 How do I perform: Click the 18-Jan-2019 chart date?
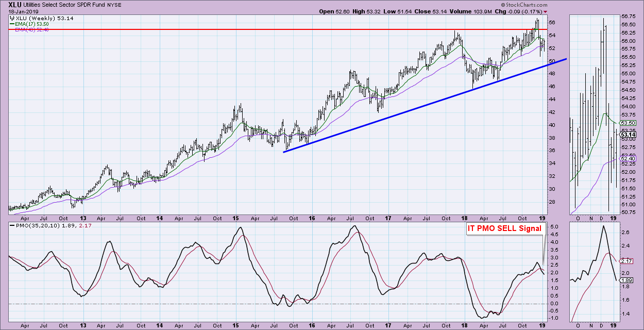[x=24, y=11]
